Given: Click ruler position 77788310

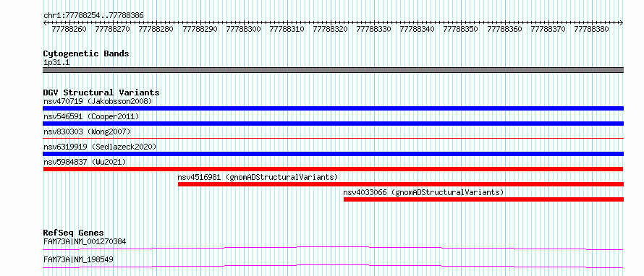Looking at the screenshot, I should (x=287, y=30).
